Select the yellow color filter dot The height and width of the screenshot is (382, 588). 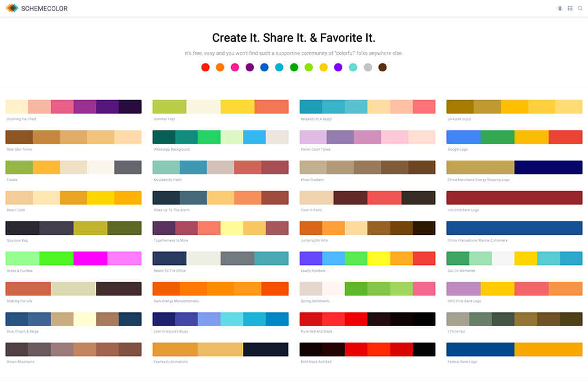click(x=323, y=67)
